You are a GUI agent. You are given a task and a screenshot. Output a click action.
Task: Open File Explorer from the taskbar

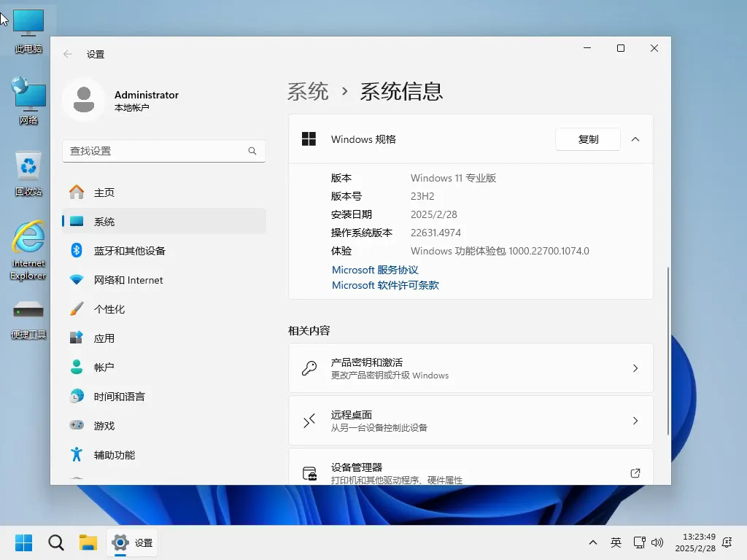88,542
